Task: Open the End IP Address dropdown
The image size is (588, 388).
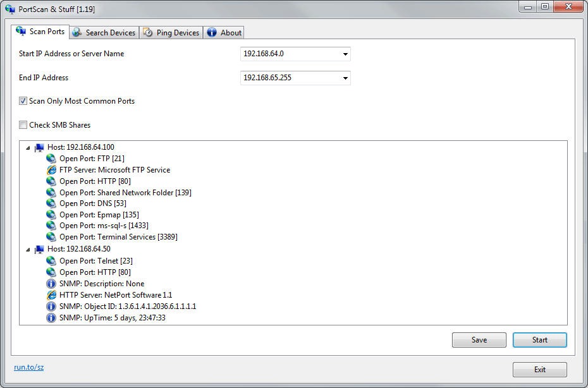Action: (345, 78)
